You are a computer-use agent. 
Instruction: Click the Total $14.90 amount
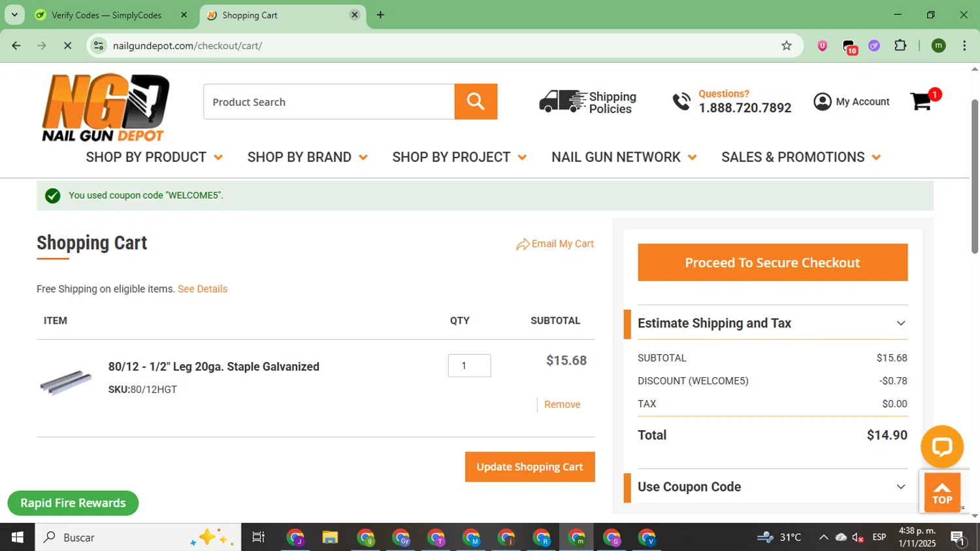887,435
